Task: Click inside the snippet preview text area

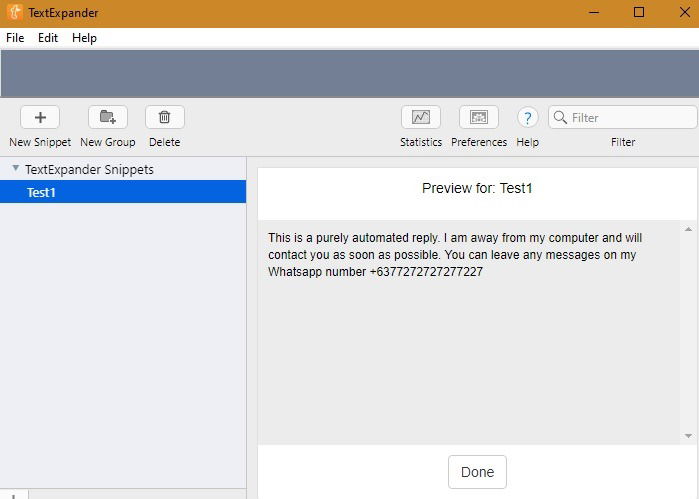Action: [469, 332]
